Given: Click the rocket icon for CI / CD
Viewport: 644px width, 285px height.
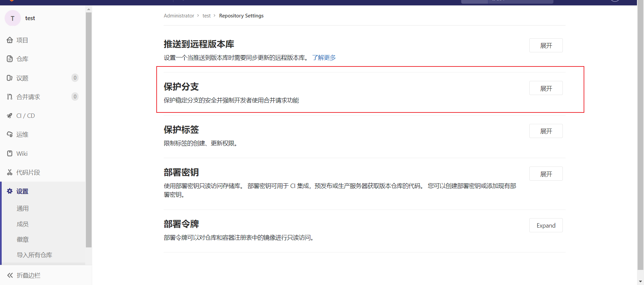Looking at the screenshot, I should [10, 115].
